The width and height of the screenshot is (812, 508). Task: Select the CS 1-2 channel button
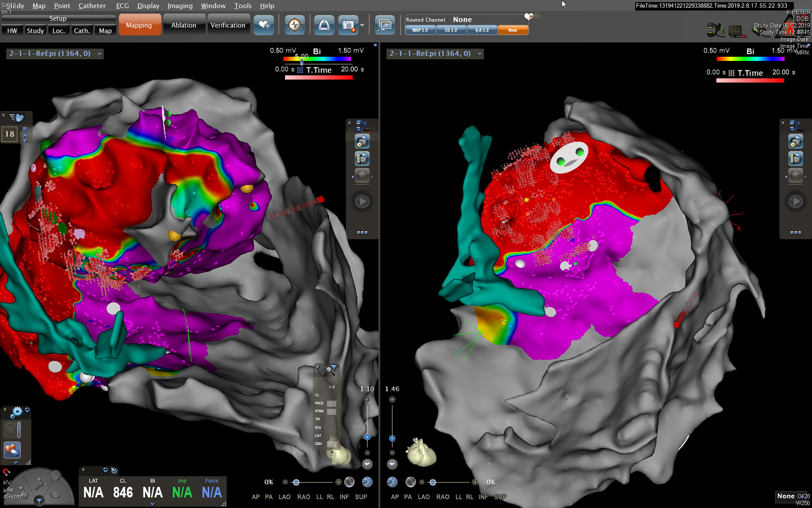click(x=451, y=30)
